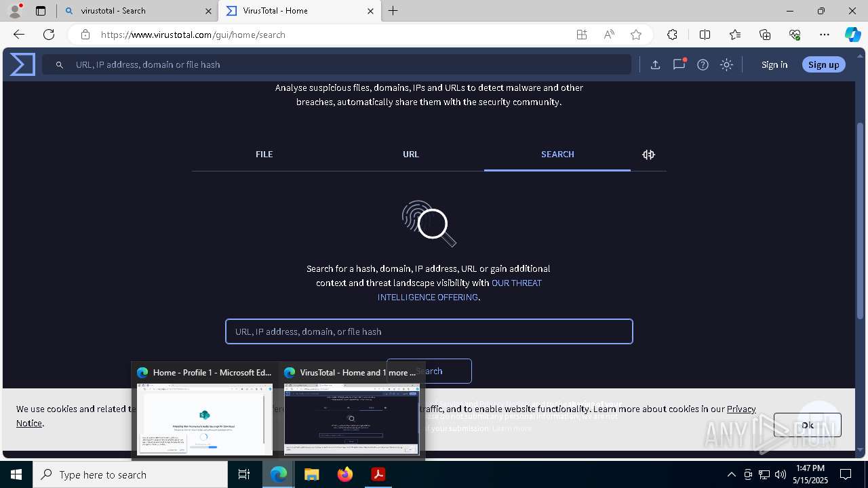Open the volume speaker tray icon
The width and height of the screenshot is (868, 488).
pos(781,474)
